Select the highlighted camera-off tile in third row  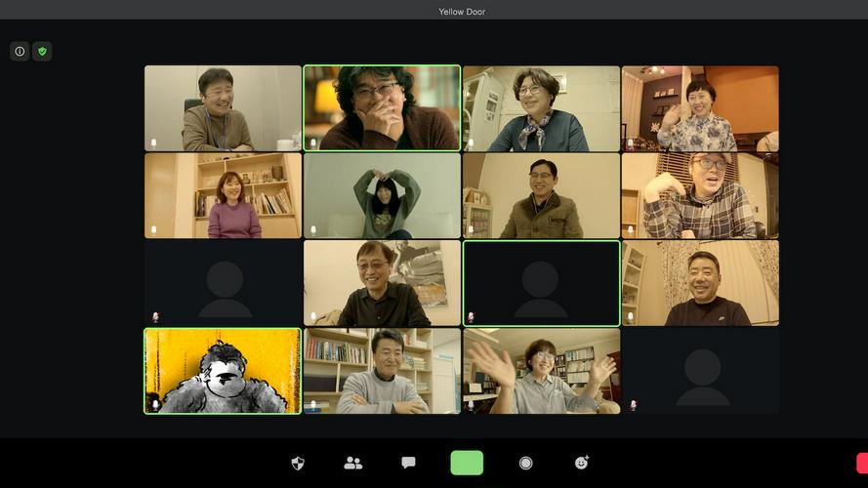point(541,283)
